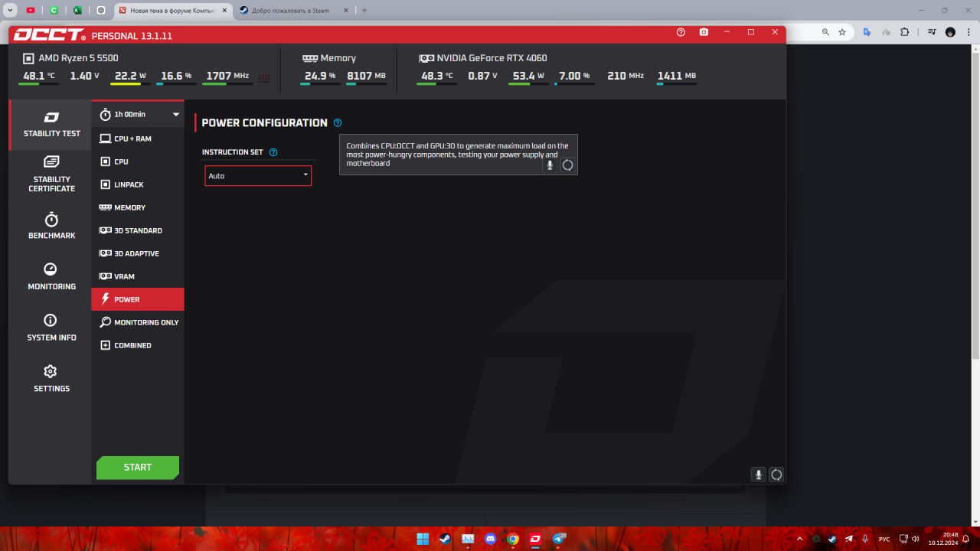980x551 pixels.
Task: Open the OCCT help icon in title bar
Action: tap(681, 32)
